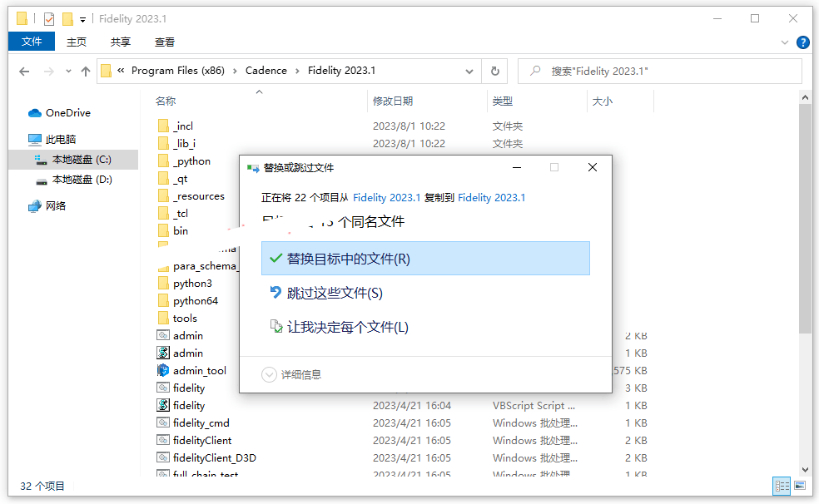This screenshot has width=819, height=504.
Task: Close the replace or skip files dialog
Action: pos(593,167)
